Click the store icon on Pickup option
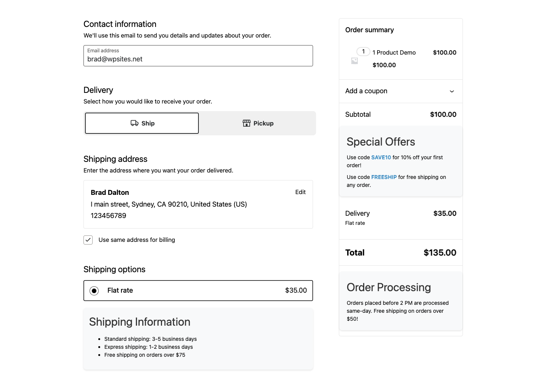The height and width of the screenshot is (392, 546). point(247,123)
